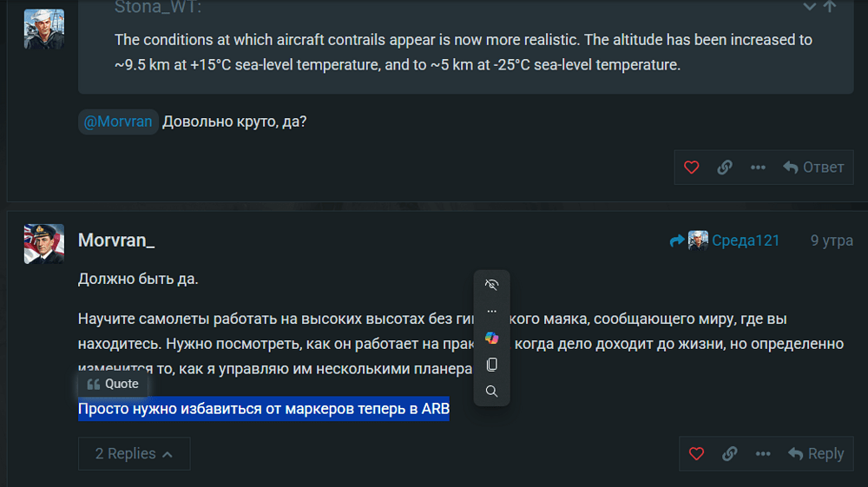
Task: Click the Ответ reply button
Action: (813, 168)
